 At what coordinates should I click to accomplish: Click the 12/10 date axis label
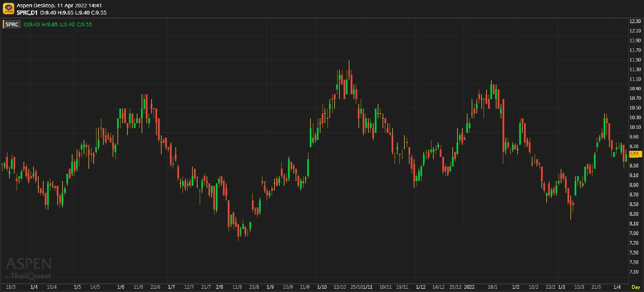click(339, 287)
